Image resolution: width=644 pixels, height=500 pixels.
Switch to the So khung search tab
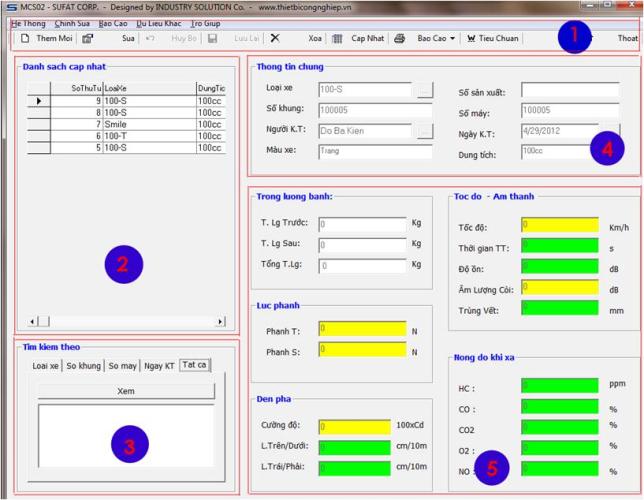pos(84,366)
